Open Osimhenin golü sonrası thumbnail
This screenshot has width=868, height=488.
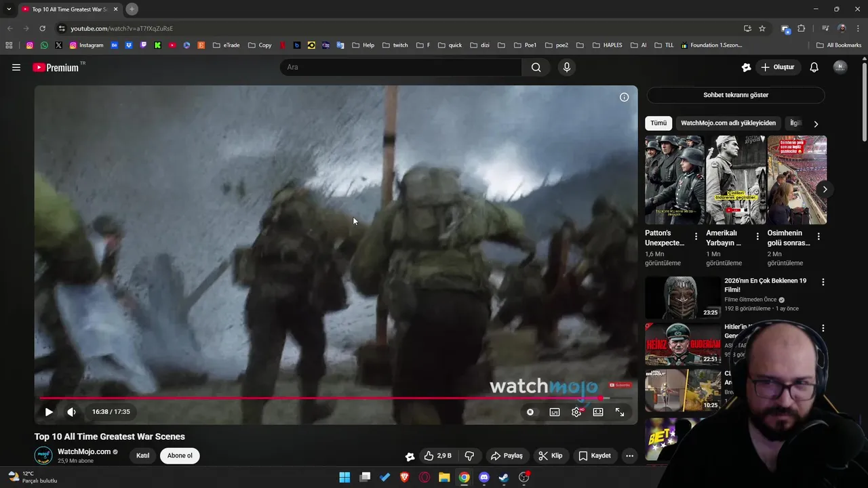coord(797,180)
